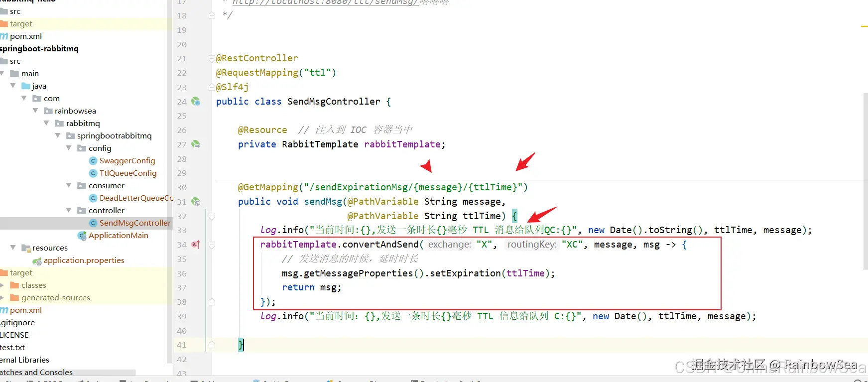Collapse the springbootrabbitmq package
This screenshot has width=868, height=382.
[x=58, y=135]
